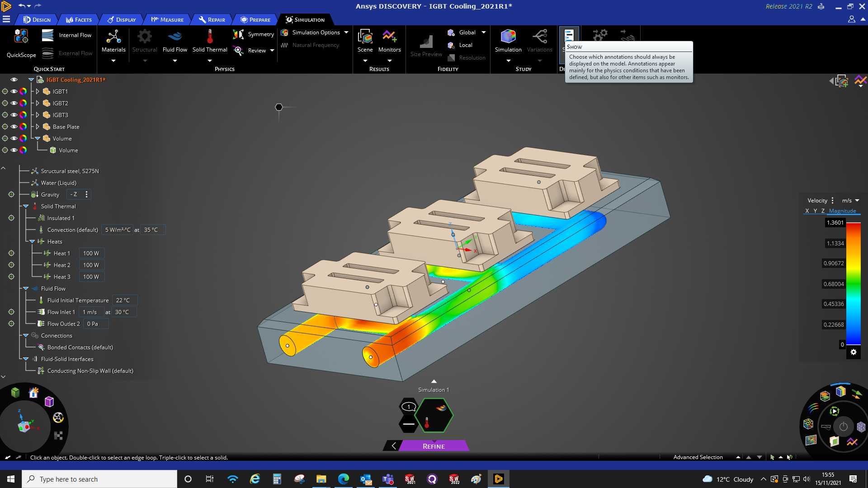Switch to the Measure tab
This screenshot has width=868, height=488.
167,19
